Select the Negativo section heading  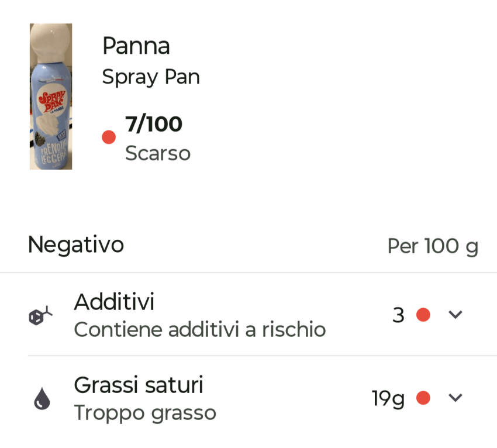click(x=76, y=244)
